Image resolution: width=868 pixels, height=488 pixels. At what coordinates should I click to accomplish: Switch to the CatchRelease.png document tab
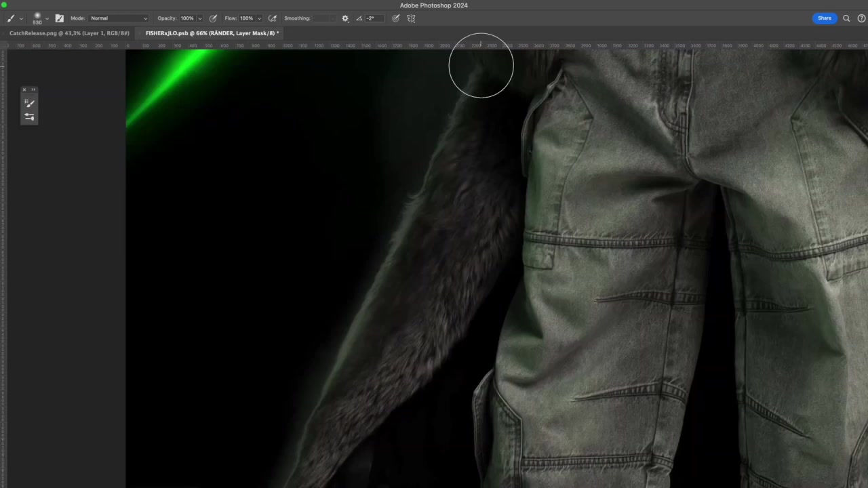pos(69,33)
